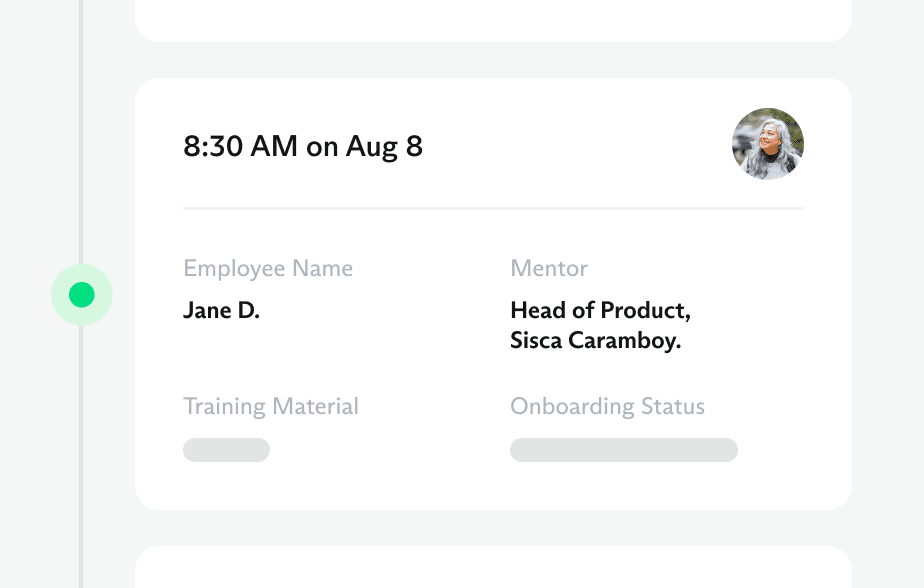Select the next entry card at bottom
The height and width of the screenshot is (588, 924).
point(493,568)
